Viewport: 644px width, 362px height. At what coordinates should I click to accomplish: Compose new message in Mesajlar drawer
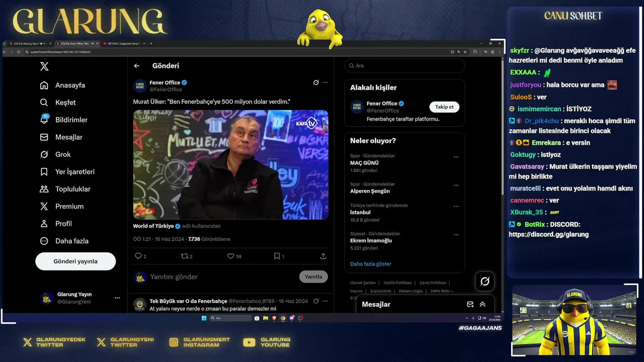pyautogui.click(x=470, y=304)
